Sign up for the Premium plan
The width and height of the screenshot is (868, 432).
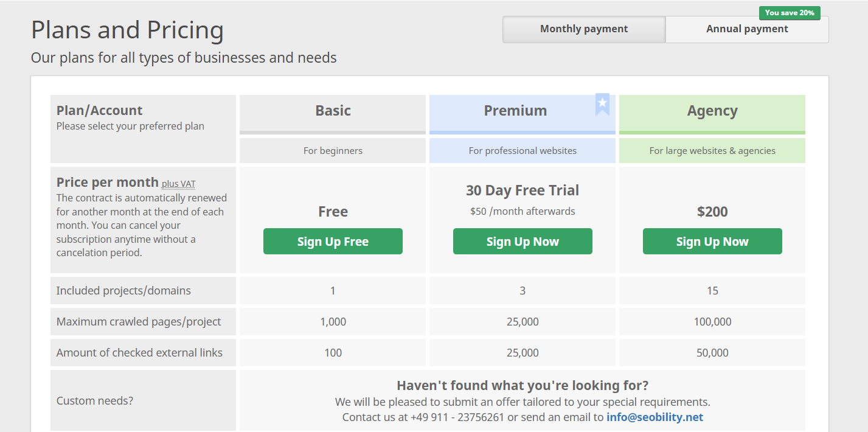coord(523,241)
